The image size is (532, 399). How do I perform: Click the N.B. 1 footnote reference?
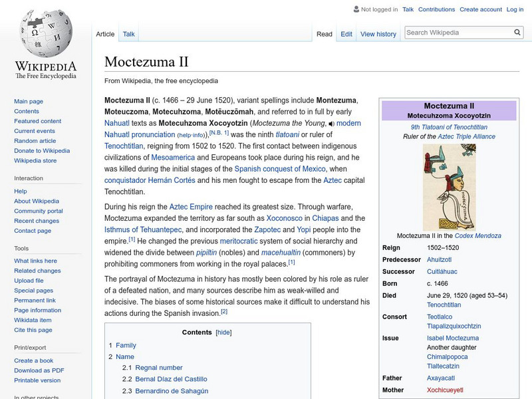point(219,132)
